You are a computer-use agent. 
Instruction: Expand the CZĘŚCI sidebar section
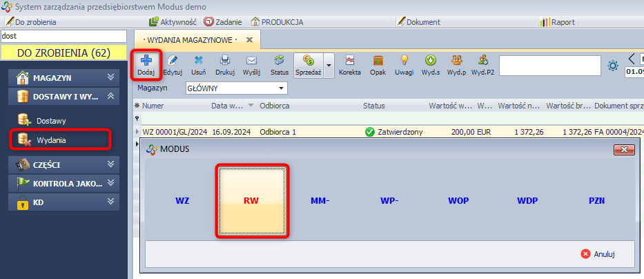[64, 165]
